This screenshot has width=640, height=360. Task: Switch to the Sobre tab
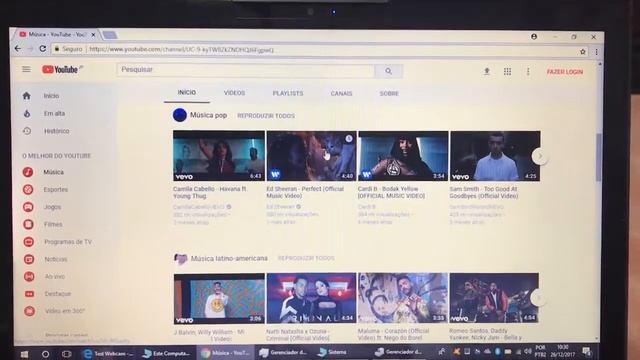pyautogui.click(x=389, y=93)
